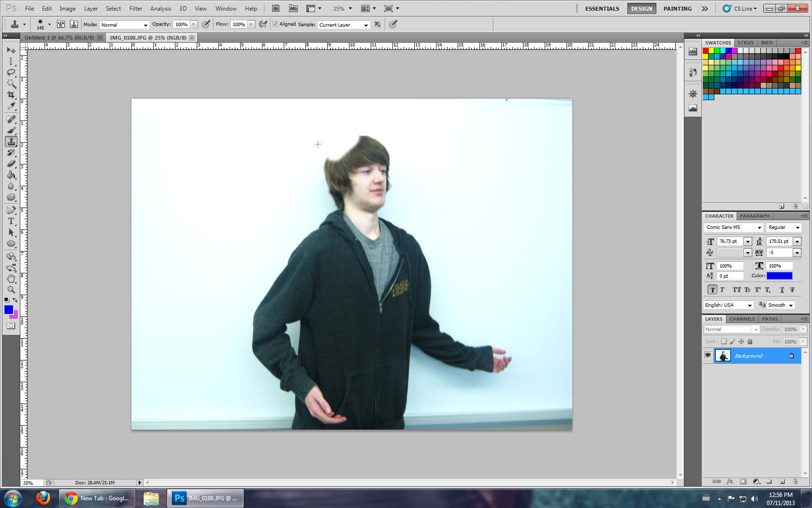This screenshot has width=812, height=508.
Task: Open the CS Live button
Action: 740,8
